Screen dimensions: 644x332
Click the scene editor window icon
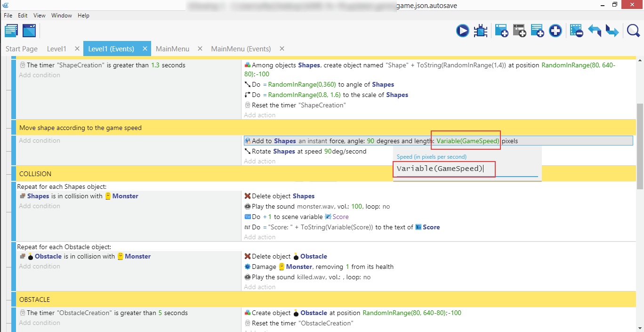pyautogui.click(x=29, y=31)
